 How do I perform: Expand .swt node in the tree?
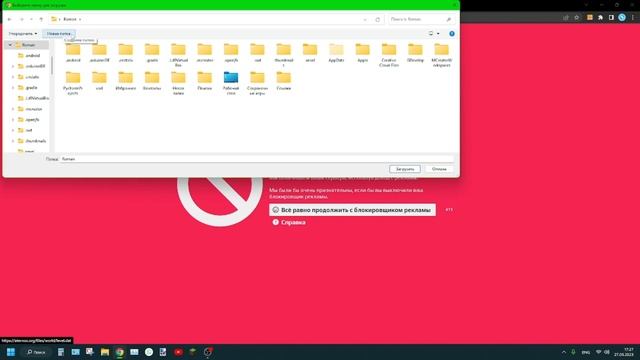[x=13, y=130]
